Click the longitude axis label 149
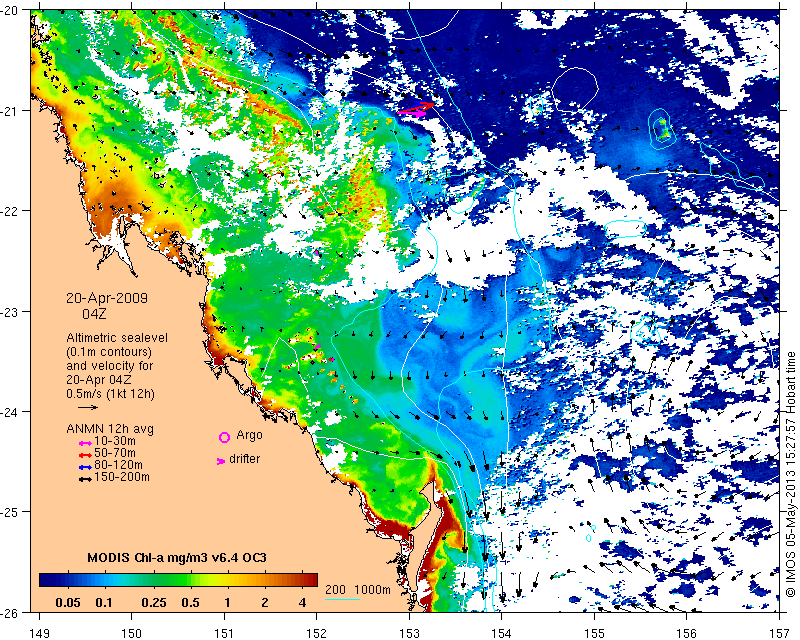800x640 pixels. click(39, 633)
